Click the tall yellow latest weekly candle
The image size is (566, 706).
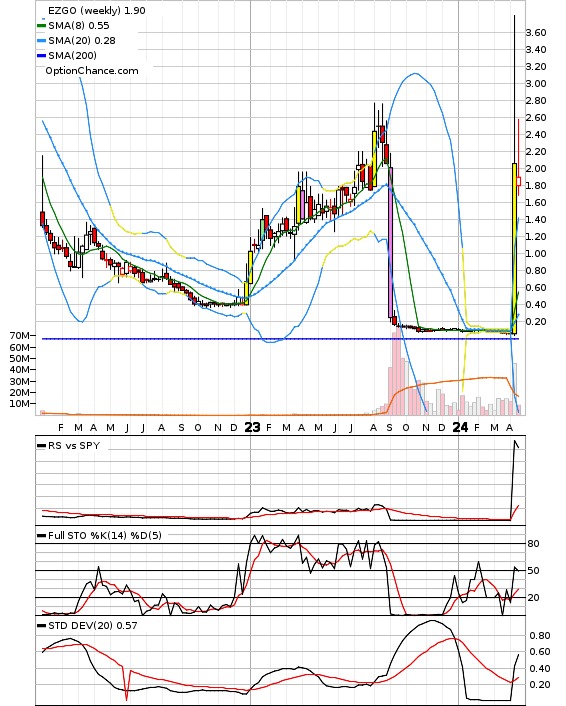coord(514,249)
